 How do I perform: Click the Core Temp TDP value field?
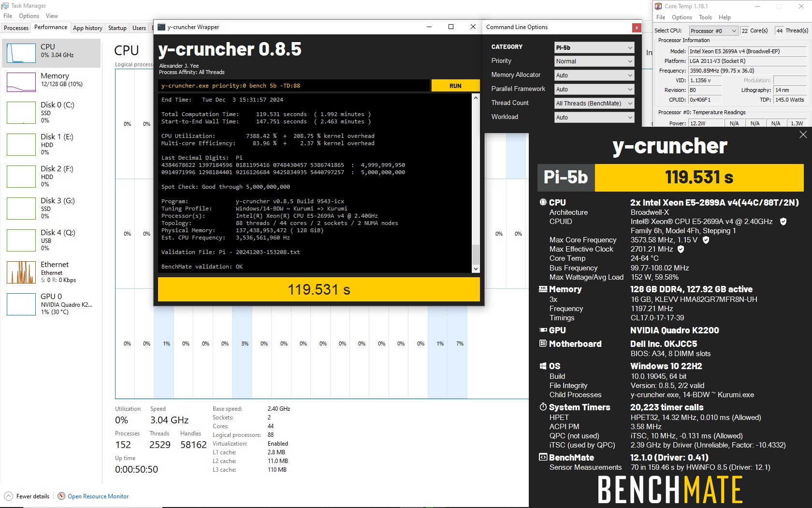point(790,100)
